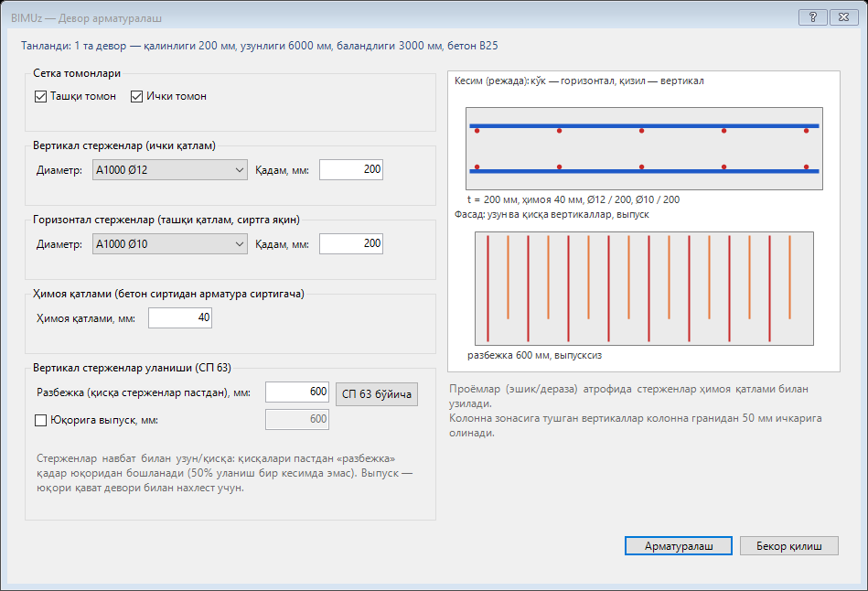Screen dimensions: 868x591
Task: Click the 'Фасад: узун ва қисқа вертикаллар' caption
Action: tap(552, 214)
